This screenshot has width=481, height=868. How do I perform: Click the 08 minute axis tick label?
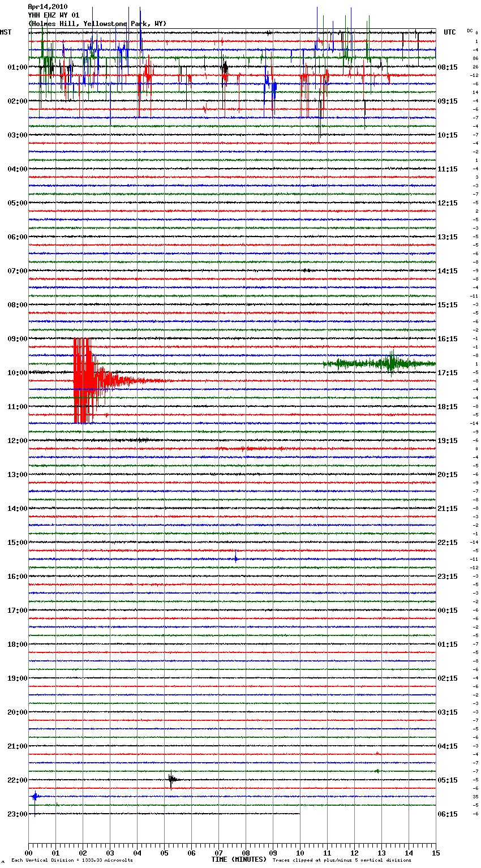[x=246, y=853]
